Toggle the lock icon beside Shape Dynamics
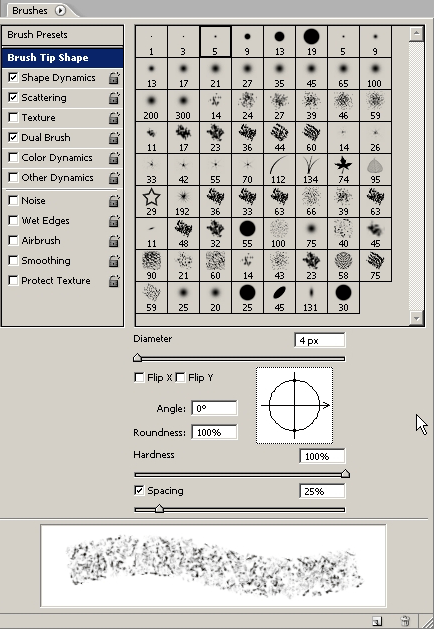434x629 pixels. coord(114,78)
